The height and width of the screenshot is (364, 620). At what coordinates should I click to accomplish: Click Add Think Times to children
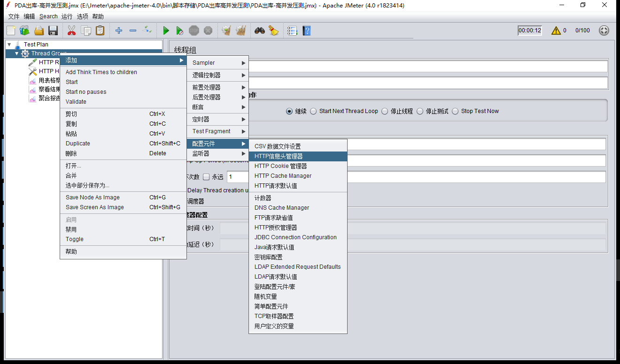click(x=101, y=72)
